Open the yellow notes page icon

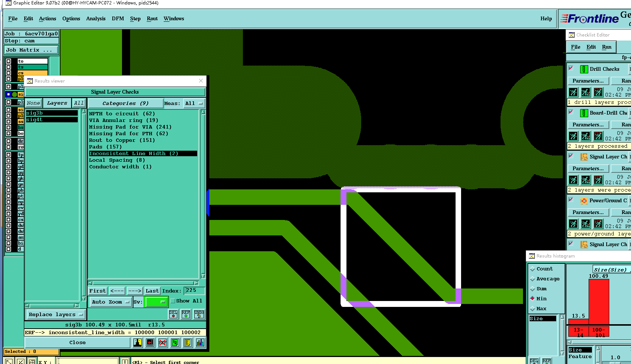188,343
